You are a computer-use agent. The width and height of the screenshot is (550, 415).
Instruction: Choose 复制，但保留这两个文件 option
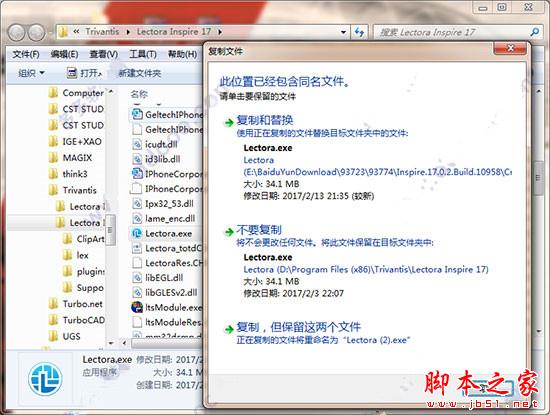(299, 327)
